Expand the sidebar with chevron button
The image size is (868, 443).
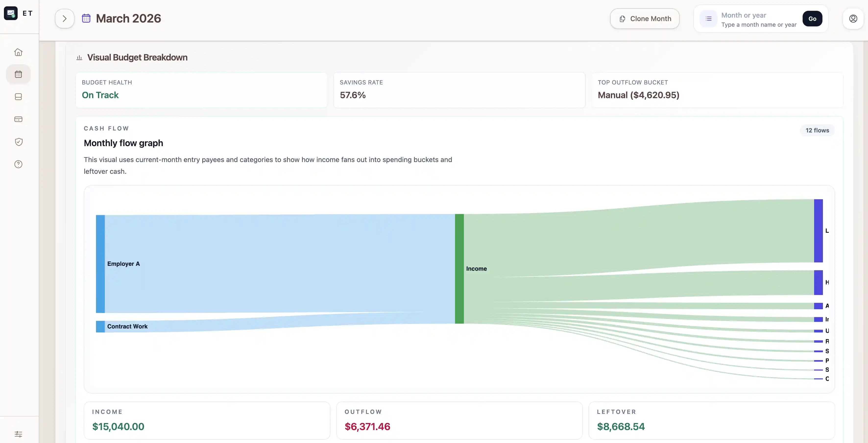(x=64, y=19)
